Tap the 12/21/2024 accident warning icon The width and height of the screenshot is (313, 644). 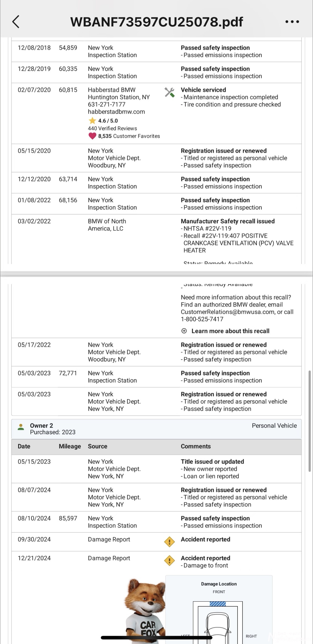click(x=169, y=561)
